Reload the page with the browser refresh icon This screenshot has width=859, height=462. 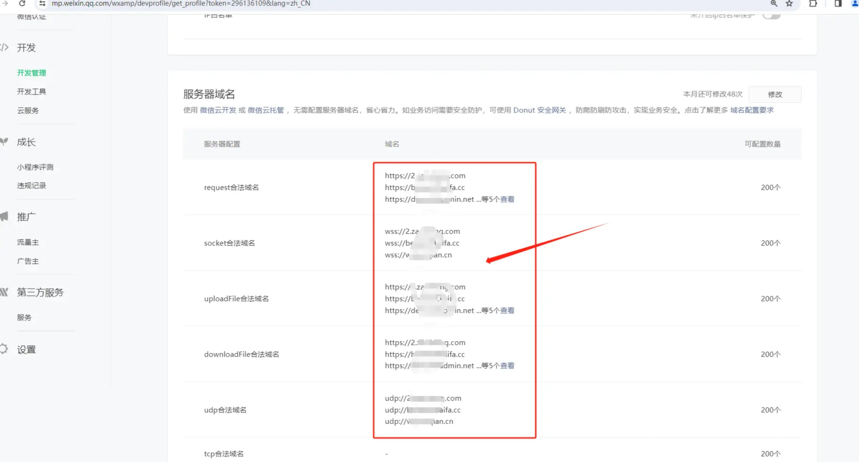pos(22,3)
